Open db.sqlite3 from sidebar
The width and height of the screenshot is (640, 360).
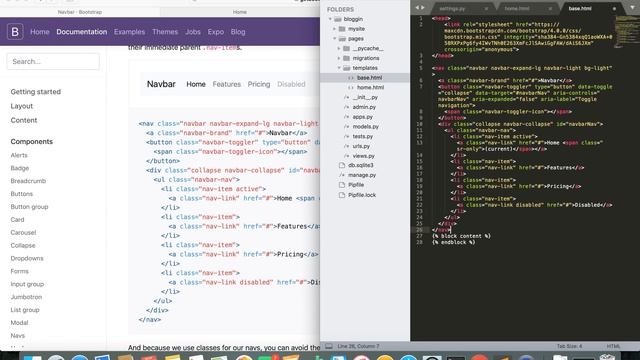click(x=361, y=165)
